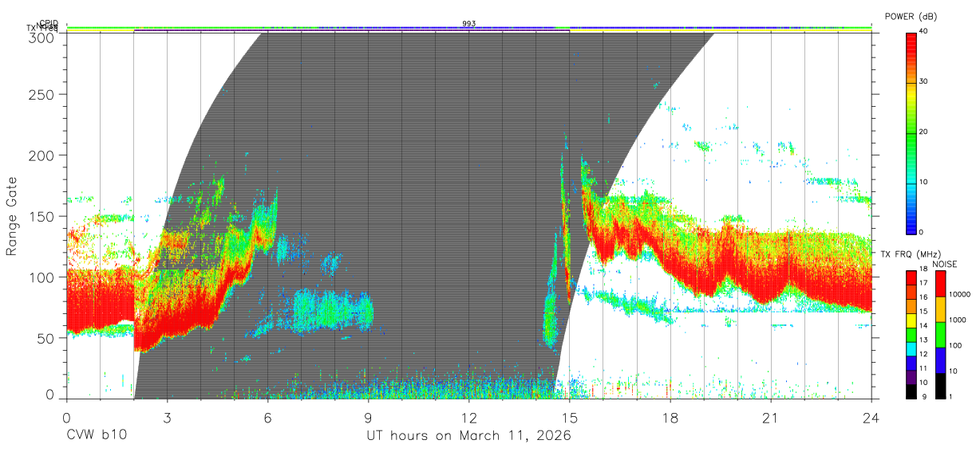
Task: Click the x-axis tick label 6
Action: pyautogui.click(x=268, y=417)
